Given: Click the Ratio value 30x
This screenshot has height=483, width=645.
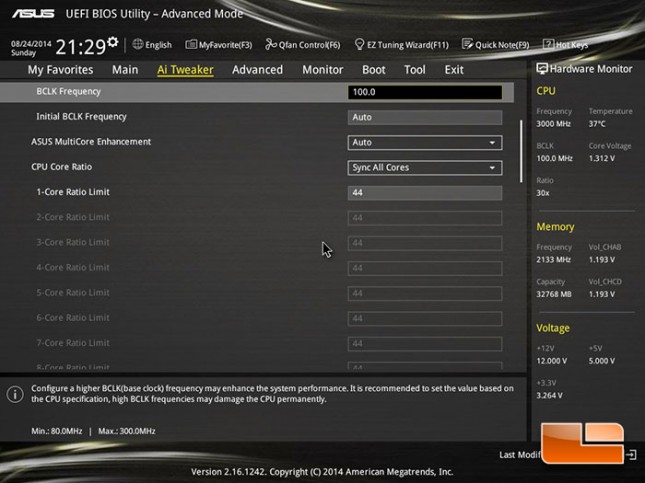Looking at the screenshot, I should click(543, 193).
